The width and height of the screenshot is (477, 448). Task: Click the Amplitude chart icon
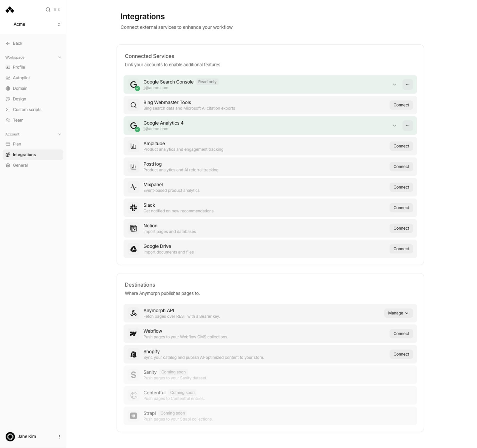pyautogui.click(x=134, y=146)
